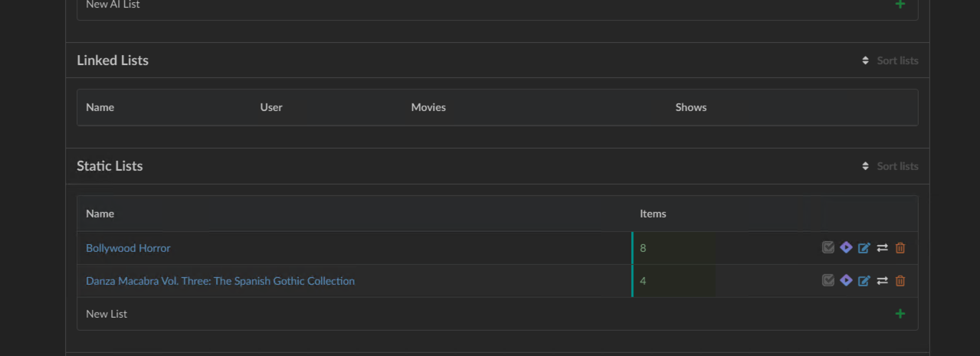The height and width of the screenshot is (356, 980).
Task: Open Sort lists for Linked Lists
Action: click(x=890, y=60)
